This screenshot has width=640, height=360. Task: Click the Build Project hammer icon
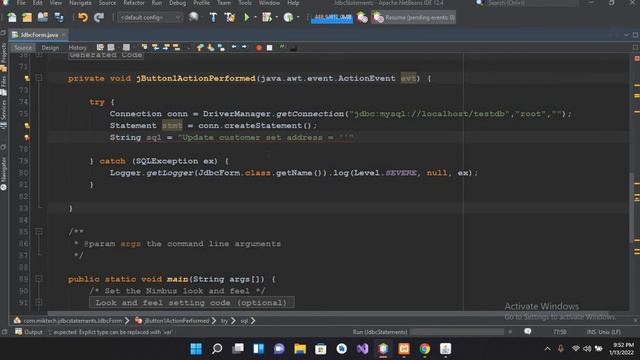click(213, 17)
